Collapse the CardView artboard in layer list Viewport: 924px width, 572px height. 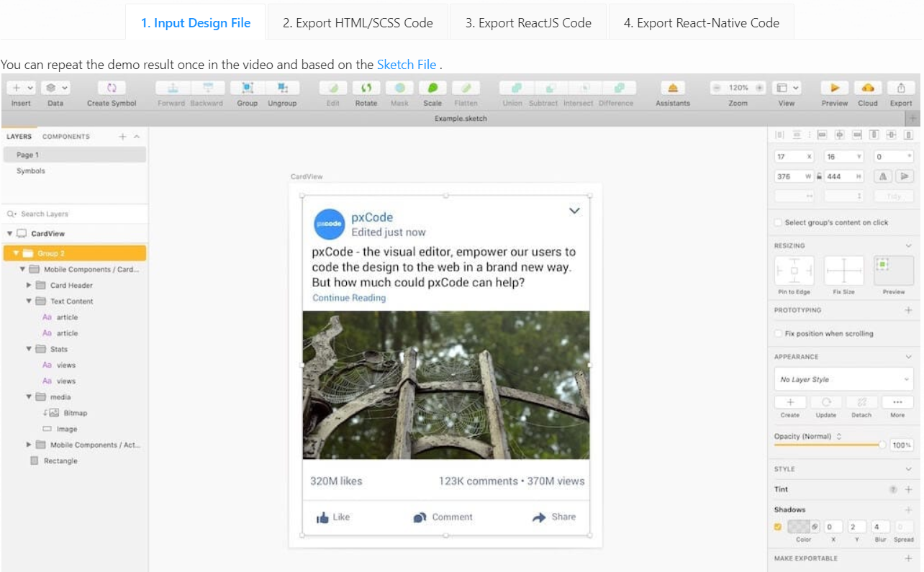click(10, 234)
